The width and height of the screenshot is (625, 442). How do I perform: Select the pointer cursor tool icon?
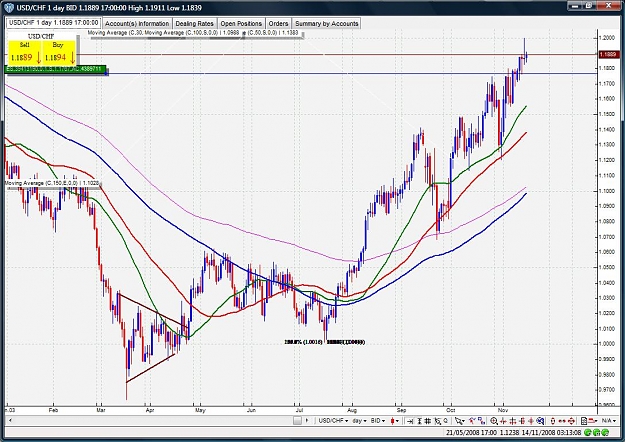click(x=458, y=421)
